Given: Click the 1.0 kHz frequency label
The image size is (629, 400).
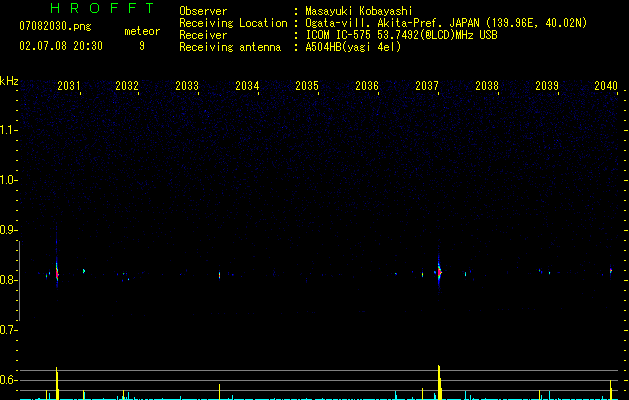Looking at the screenshot, I should 8,180.
